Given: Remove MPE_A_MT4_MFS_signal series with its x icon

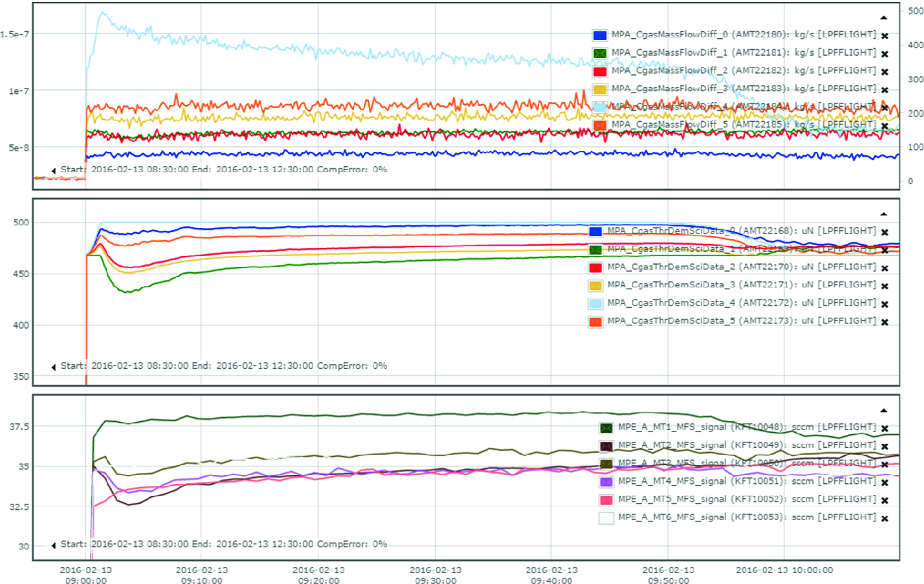Looking at the screenshot, I should pyautogui.click(x=885, y=483).
